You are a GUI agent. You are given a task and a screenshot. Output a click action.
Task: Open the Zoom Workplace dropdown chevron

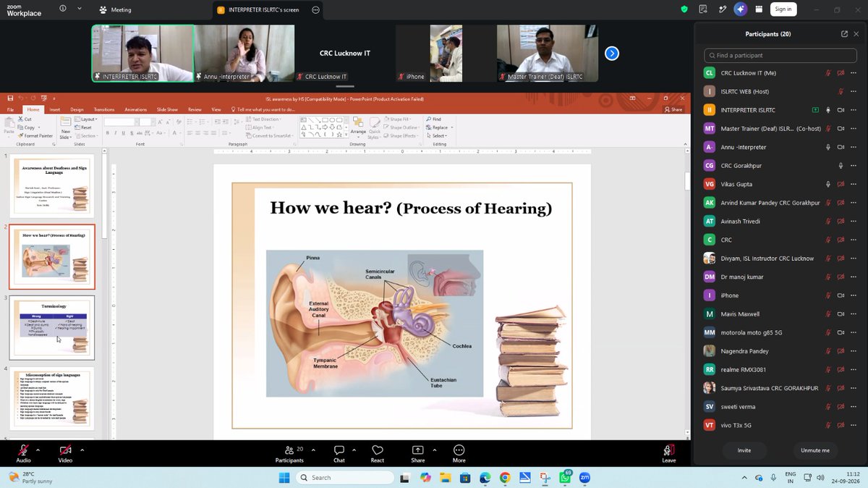click(80, 9)
